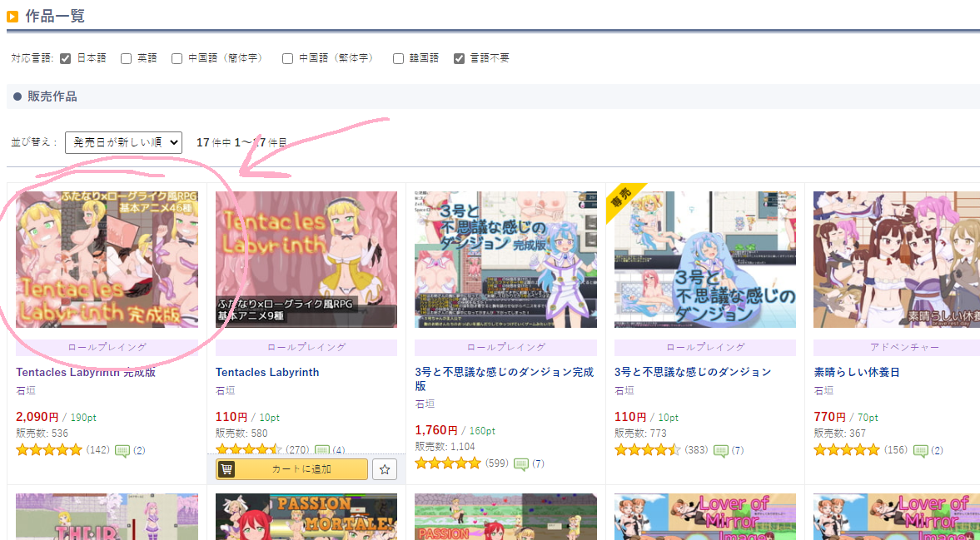Screen dimensions: 980x540
Task: Click the star rating beside (156)
Action: (847, 449)
